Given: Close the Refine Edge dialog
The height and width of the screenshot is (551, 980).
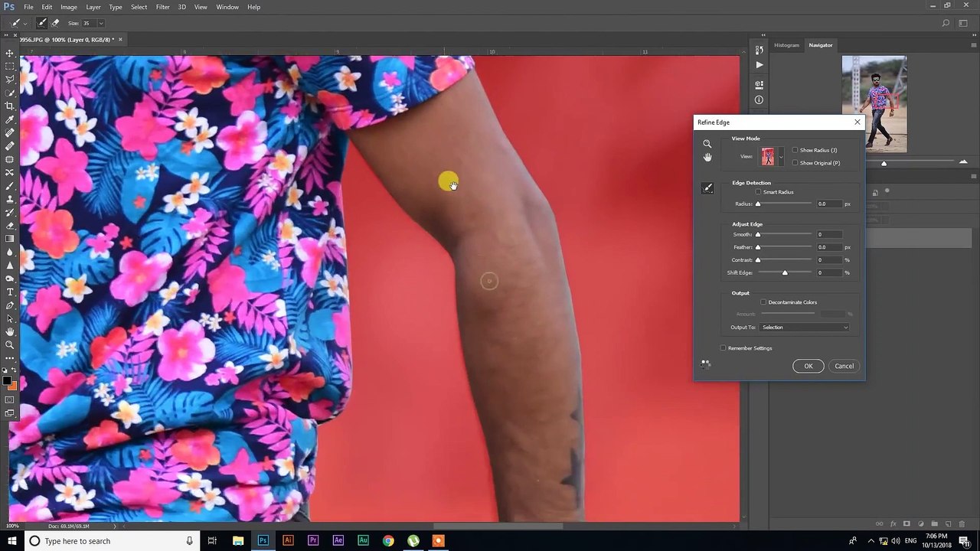Looking at the screenshot, I should [x=857, y=122].
